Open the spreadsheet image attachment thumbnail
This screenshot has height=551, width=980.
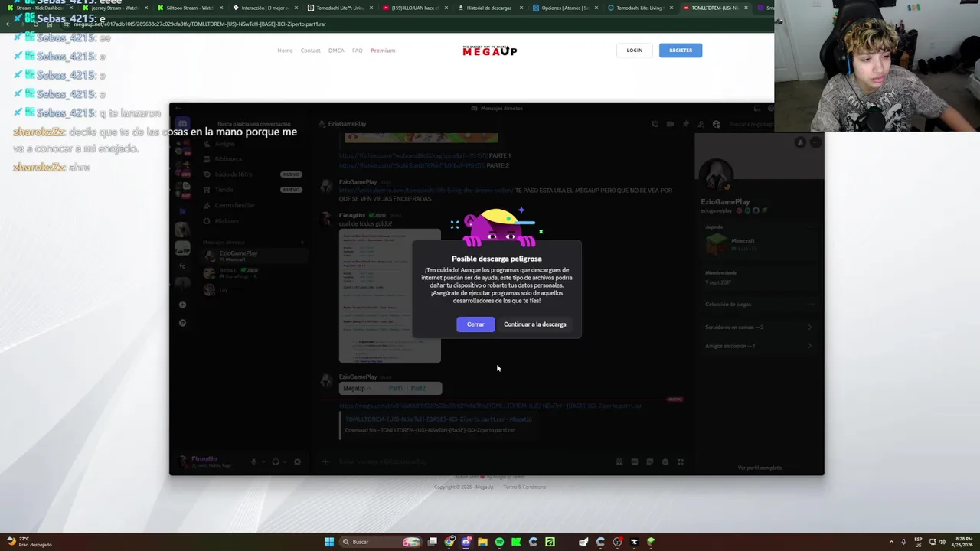coord(390,295)
